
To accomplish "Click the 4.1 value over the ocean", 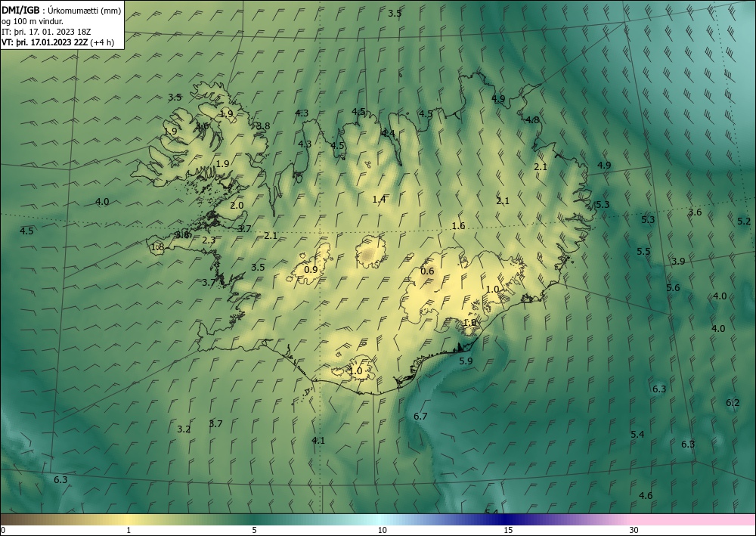I will coord(318,440).
